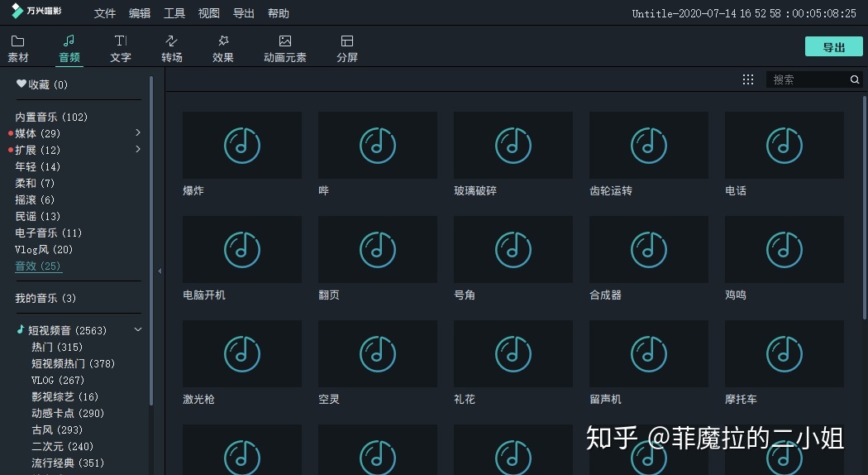This screenshot has width=868, height=475.
Task: Select 热门 (315) subcategory
Action: click(57, 347)
